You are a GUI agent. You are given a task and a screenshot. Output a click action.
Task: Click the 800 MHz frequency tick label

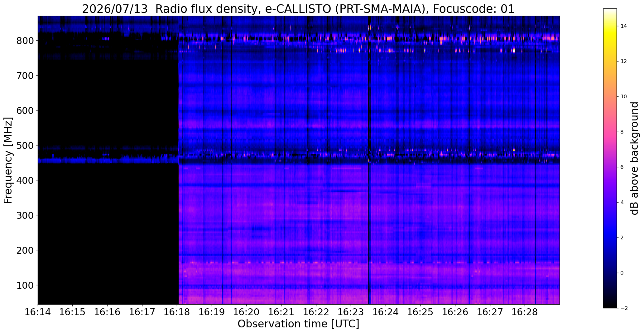[x=25, y=41]
